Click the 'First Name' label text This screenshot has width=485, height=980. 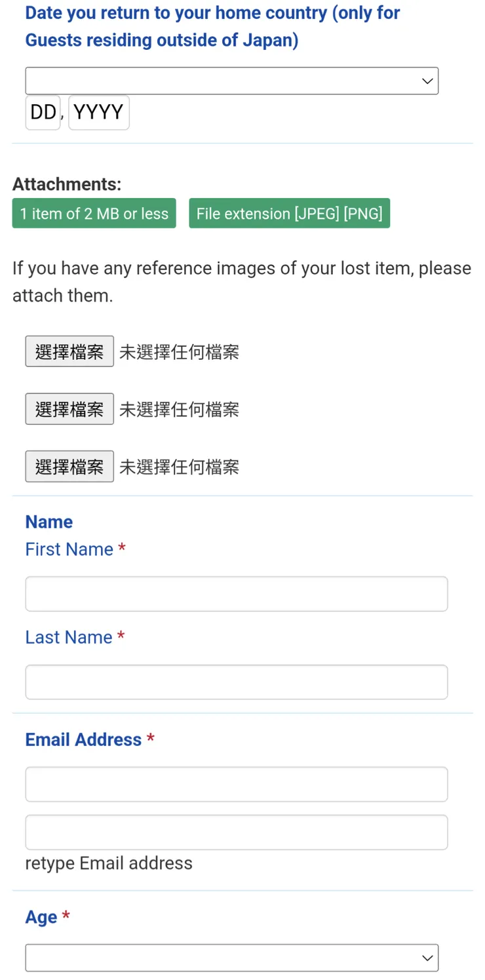(69, 549)
